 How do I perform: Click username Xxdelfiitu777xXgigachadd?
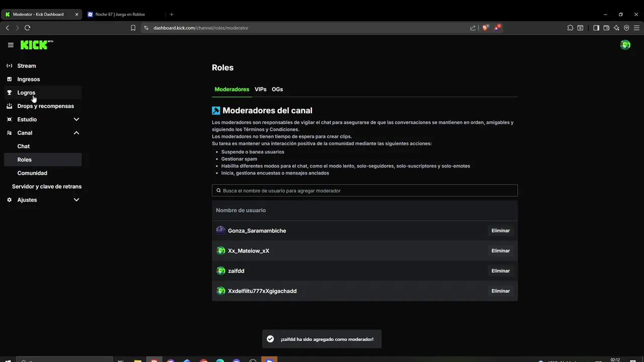coord(262,291)
